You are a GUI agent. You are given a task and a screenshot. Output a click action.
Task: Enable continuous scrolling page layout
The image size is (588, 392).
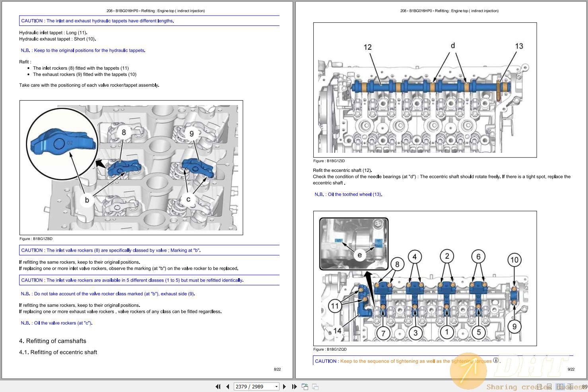[x=549, y=387]
